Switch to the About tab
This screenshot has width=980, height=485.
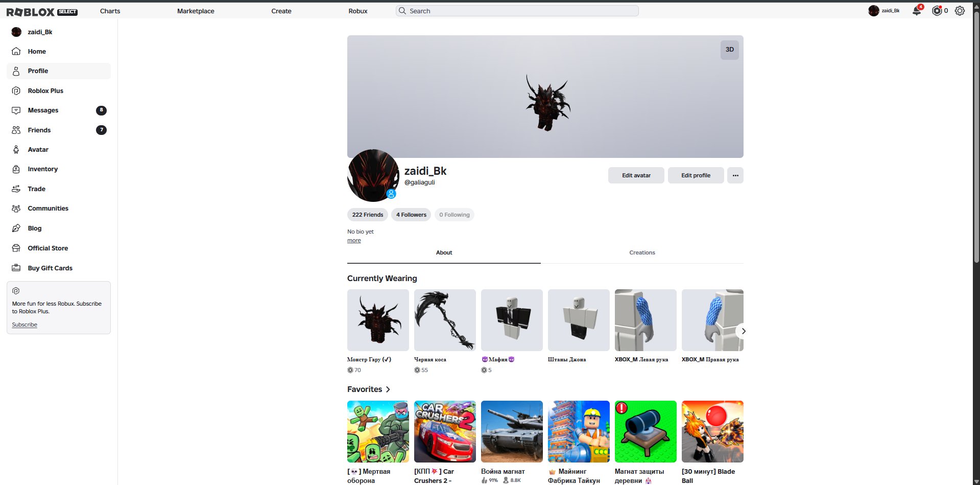click(444, 253)
